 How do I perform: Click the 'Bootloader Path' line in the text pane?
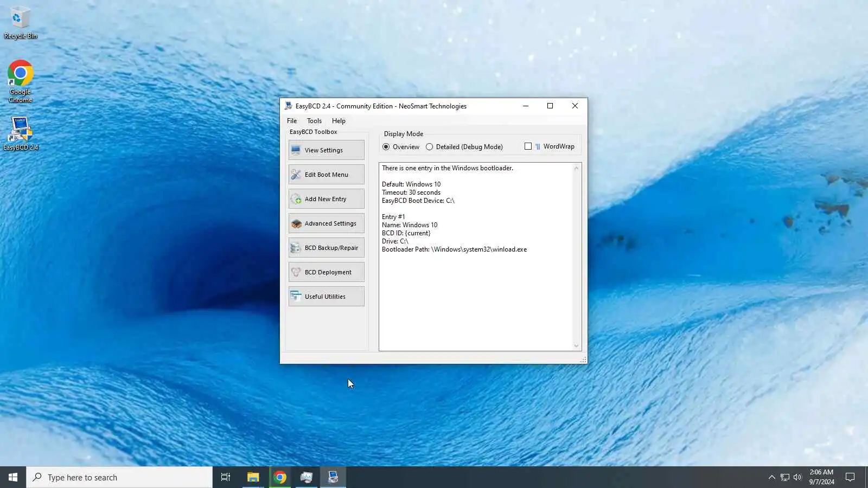[454, 249]
